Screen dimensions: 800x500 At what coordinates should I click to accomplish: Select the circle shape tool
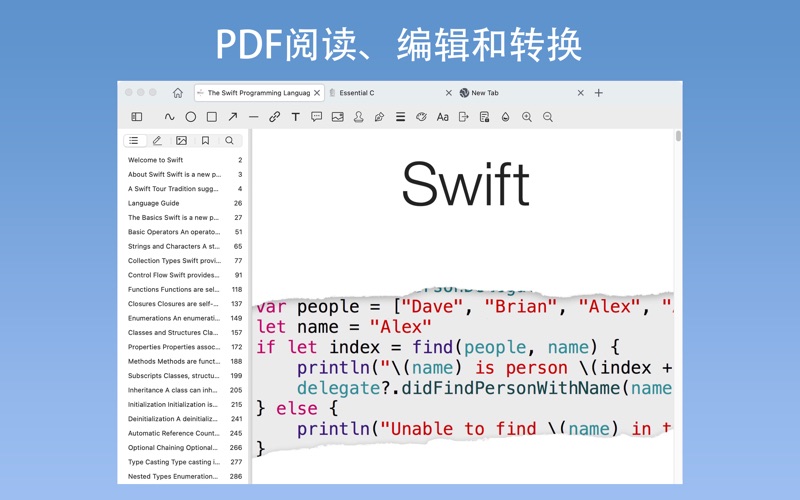coord(190,117)
